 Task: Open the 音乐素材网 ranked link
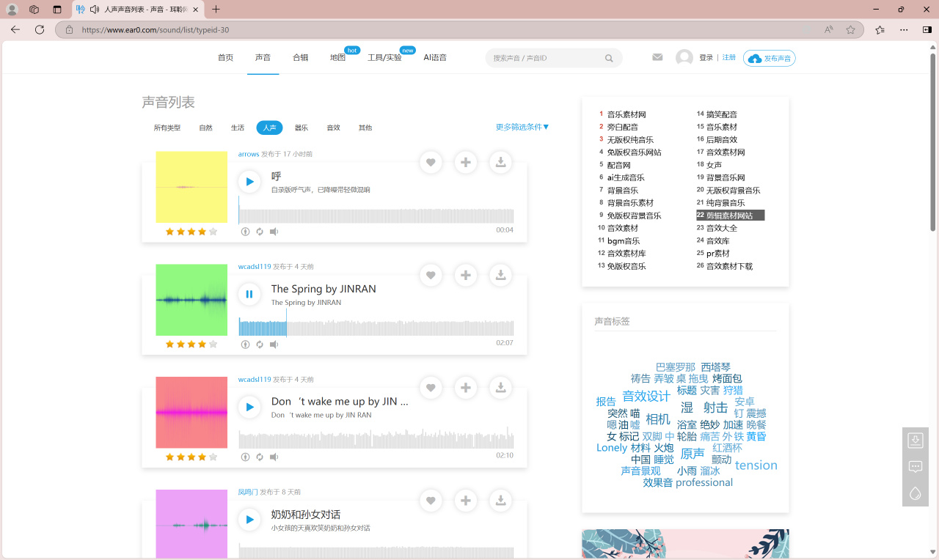(x=626, y=115)
